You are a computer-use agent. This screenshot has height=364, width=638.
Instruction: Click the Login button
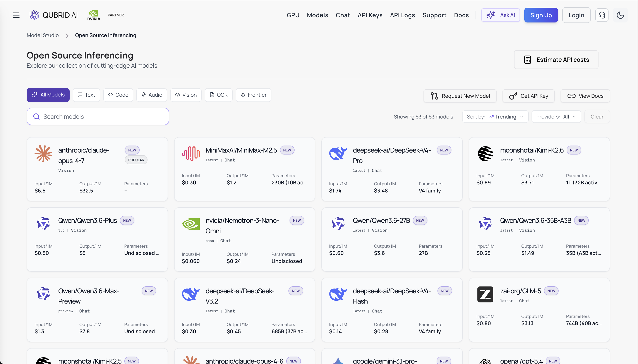(x=576, y=15)
